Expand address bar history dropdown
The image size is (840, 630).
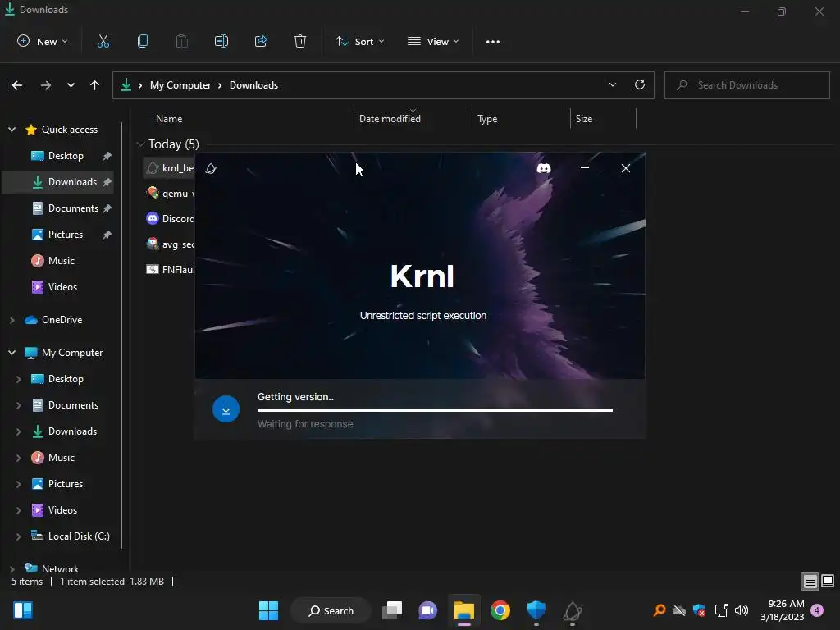coord(613,84)
